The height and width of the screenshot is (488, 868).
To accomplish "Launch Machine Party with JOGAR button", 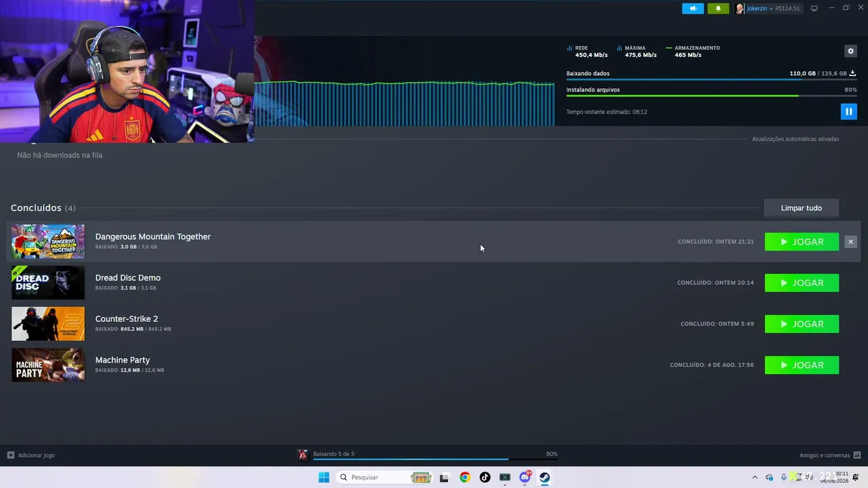I will pos(802,365).
